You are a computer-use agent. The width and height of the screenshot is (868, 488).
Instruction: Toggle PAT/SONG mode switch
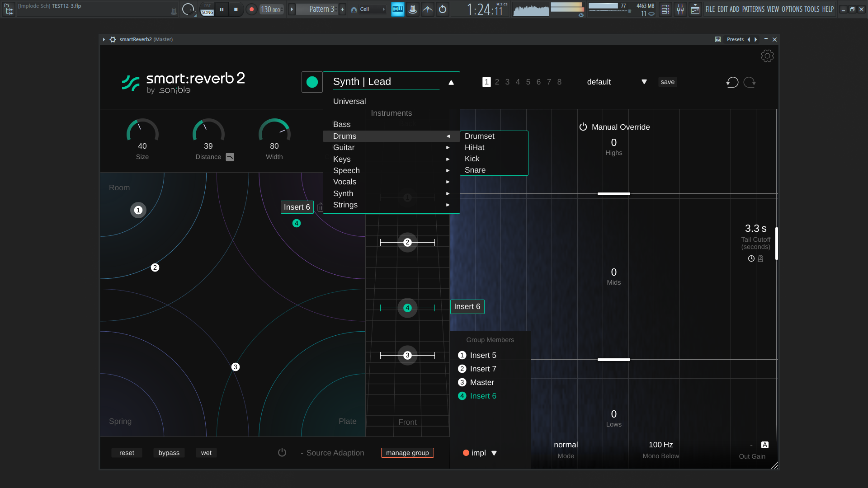[208, 9]
